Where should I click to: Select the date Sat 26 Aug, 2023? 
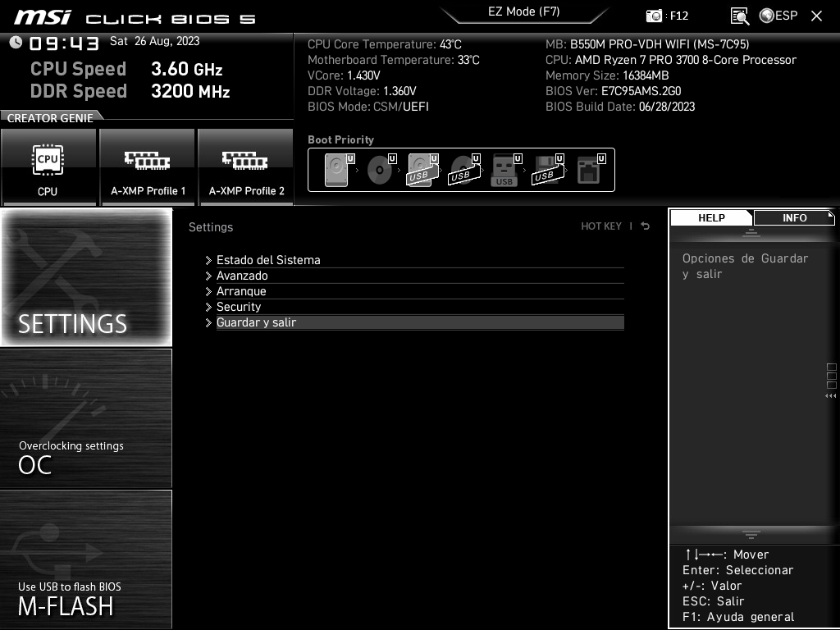[155, 41]
